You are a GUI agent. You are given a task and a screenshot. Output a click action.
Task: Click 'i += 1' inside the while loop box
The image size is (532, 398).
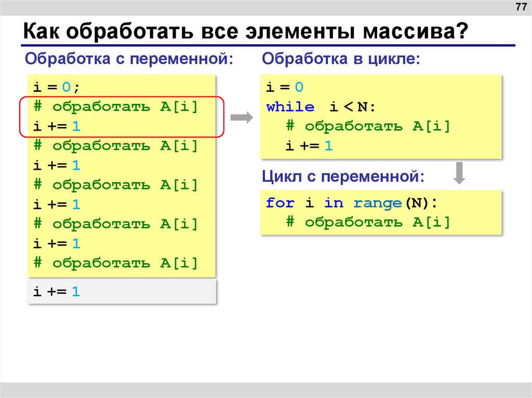pyautogui.click(x=309, y=146)
